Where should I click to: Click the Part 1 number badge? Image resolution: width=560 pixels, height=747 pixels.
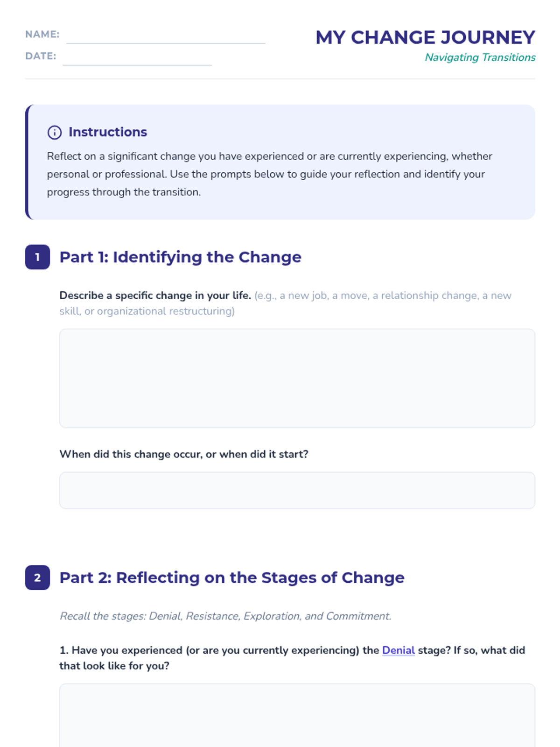click(37, 257)
